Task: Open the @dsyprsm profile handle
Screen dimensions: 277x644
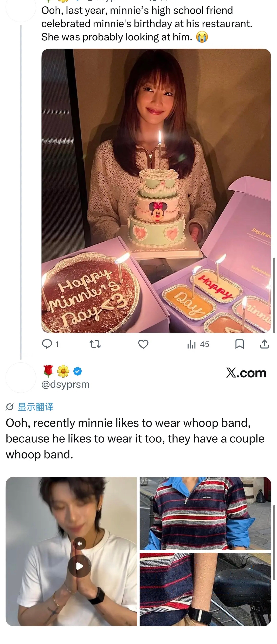Action: pyautogui.click(x=65, y=384)
